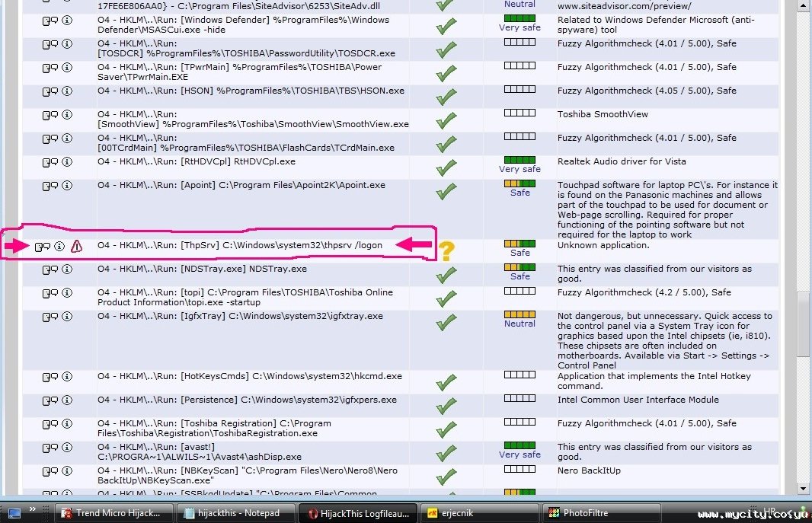Click the info icon for the IgfxTray entry
This screenshot has height=523, width=812.
pos(67,317)
